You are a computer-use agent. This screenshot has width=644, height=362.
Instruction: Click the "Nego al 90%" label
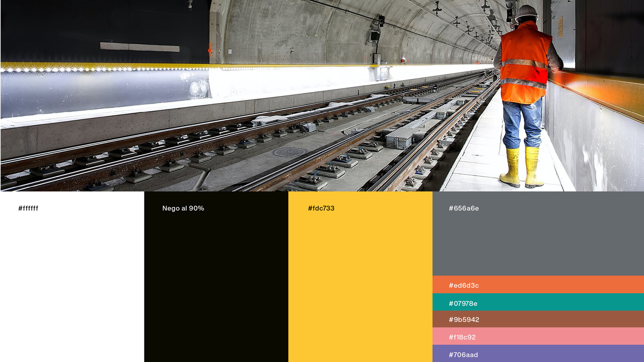tap(183, 208)
